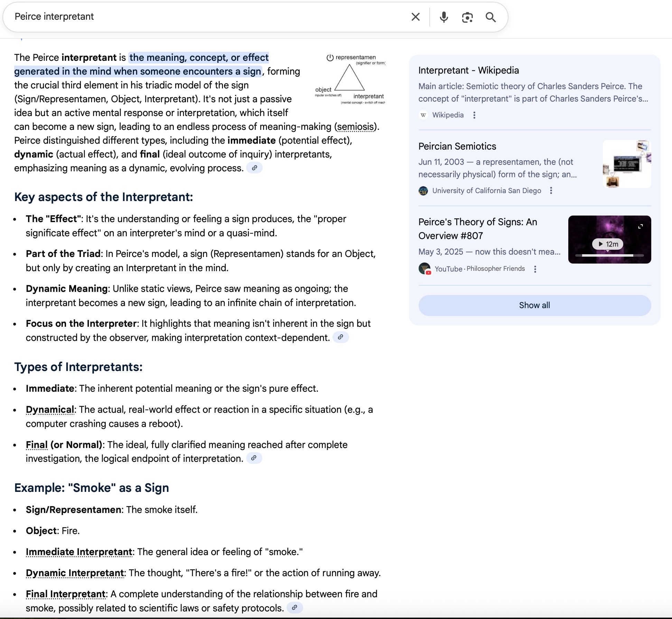Click into the Peirce interpretant search field
672x619 pixels.
click(207, 17)
